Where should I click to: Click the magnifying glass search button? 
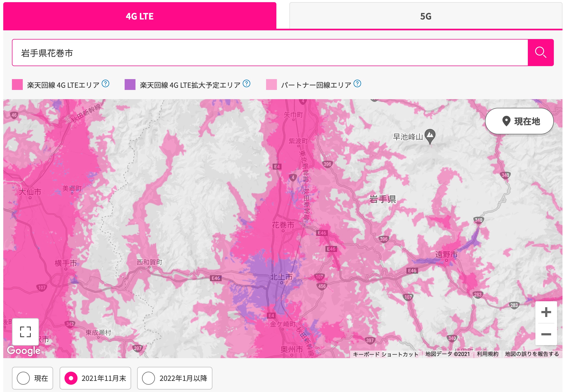tap(540, 53)
